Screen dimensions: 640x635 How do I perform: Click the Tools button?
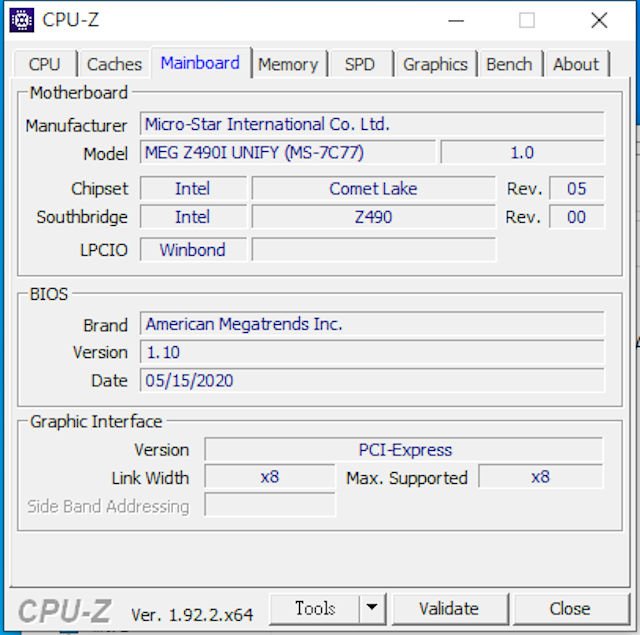[x=315, y=608]
